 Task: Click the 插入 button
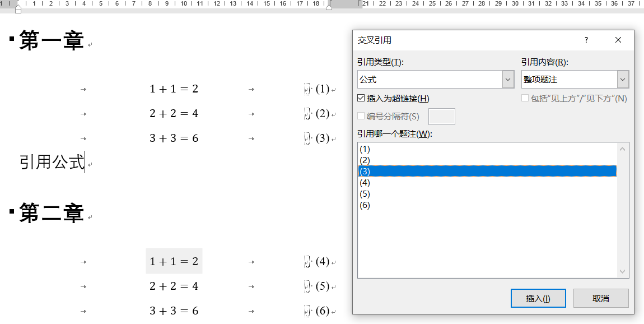tap(538, 298)
